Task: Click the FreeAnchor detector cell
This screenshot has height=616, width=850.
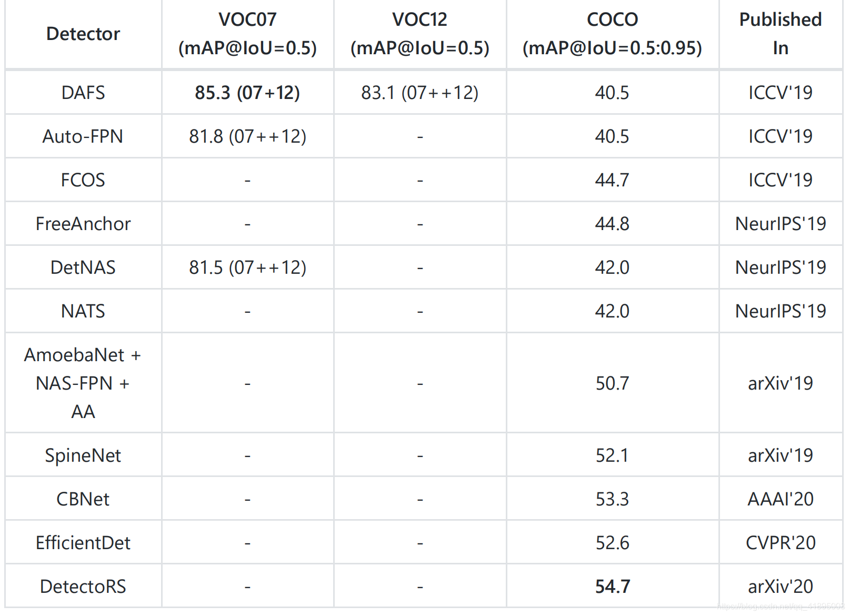Action: coord(83,224)
